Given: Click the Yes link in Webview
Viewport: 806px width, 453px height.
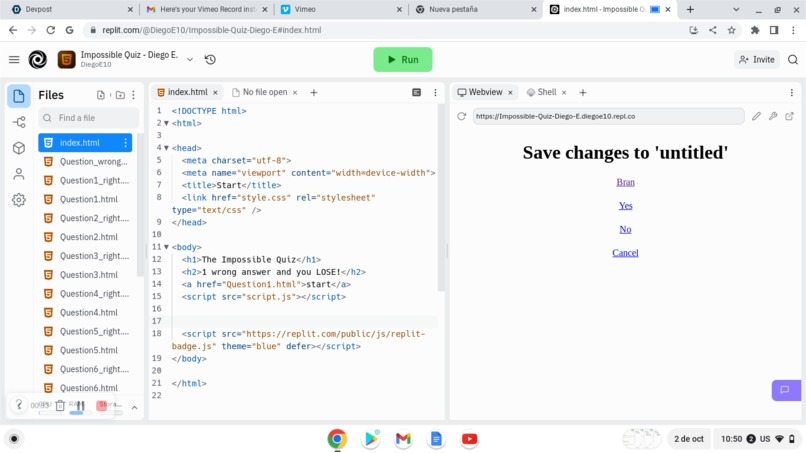Looking at the screenshot, I should [625, 206].
